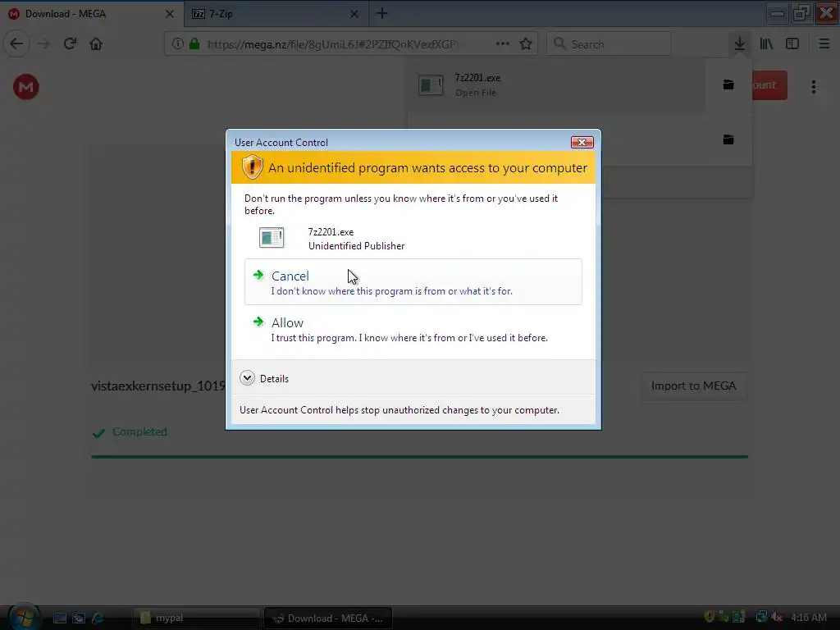This screenshot has width=840, height=630.
Task: Go back to previous page
Action: click(16, 44)
